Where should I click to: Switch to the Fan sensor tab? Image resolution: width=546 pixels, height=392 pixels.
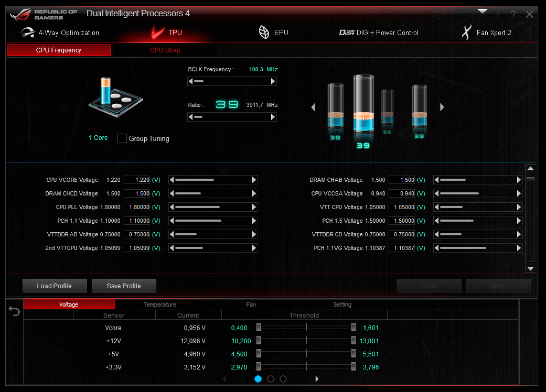(251, 304)
